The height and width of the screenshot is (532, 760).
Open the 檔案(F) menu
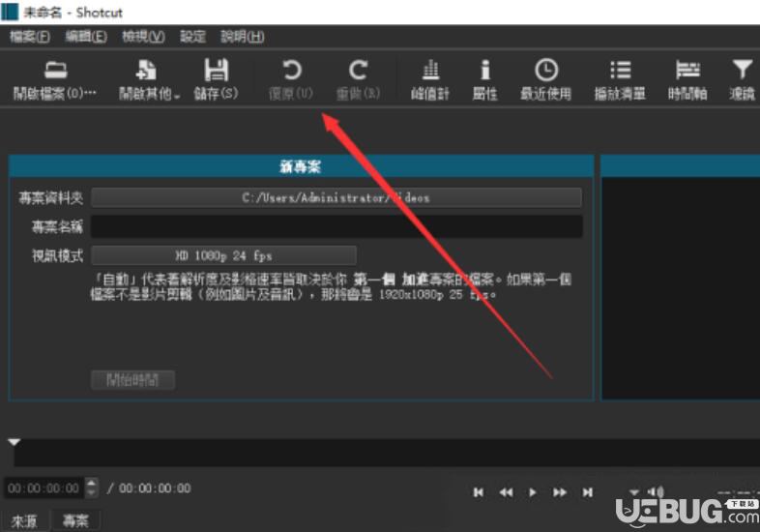(x=30, y=37)
